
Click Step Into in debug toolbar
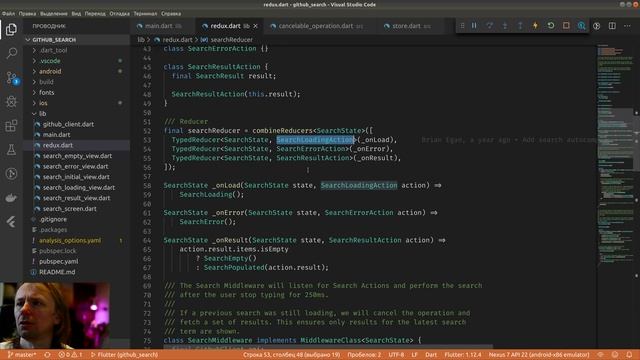point(504,26)
